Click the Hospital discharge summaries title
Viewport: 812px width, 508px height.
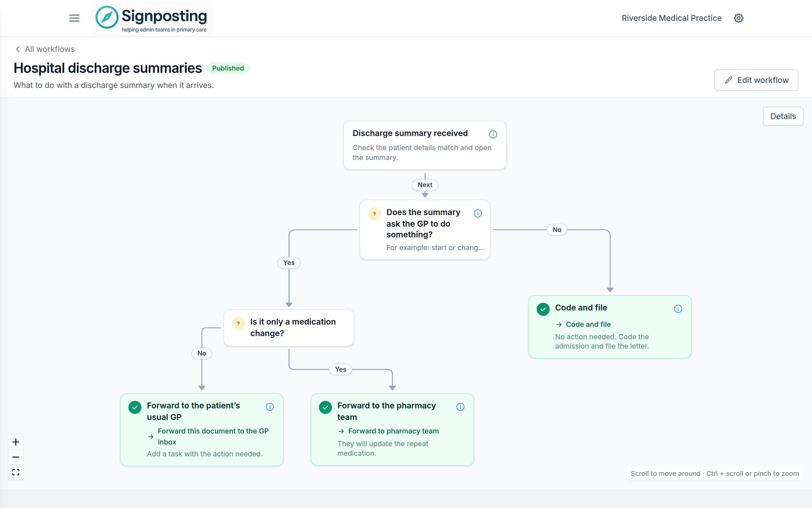(x=108, y=68)
